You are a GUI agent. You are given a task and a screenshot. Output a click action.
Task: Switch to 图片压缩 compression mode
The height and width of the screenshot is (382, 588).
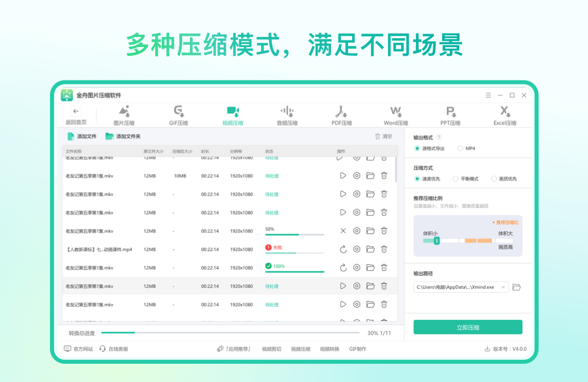click(123, 115)
